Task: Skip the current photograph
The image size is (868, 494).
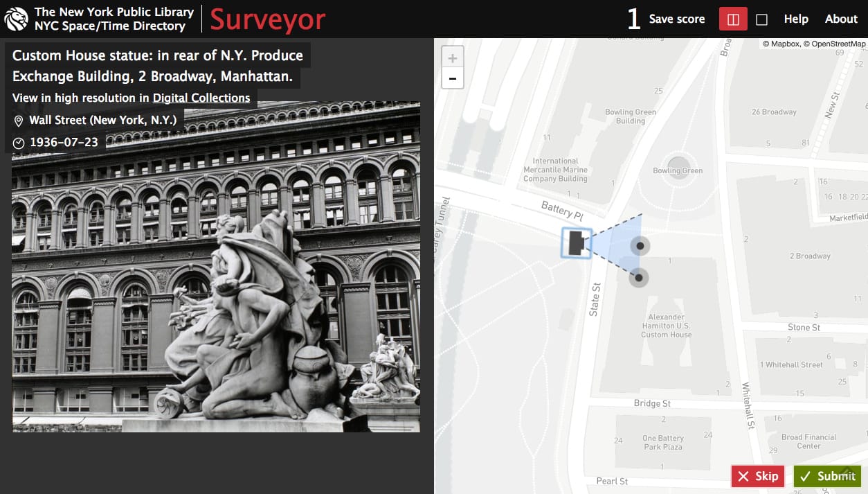Action: pyautogui.click(x=757, y=476)
